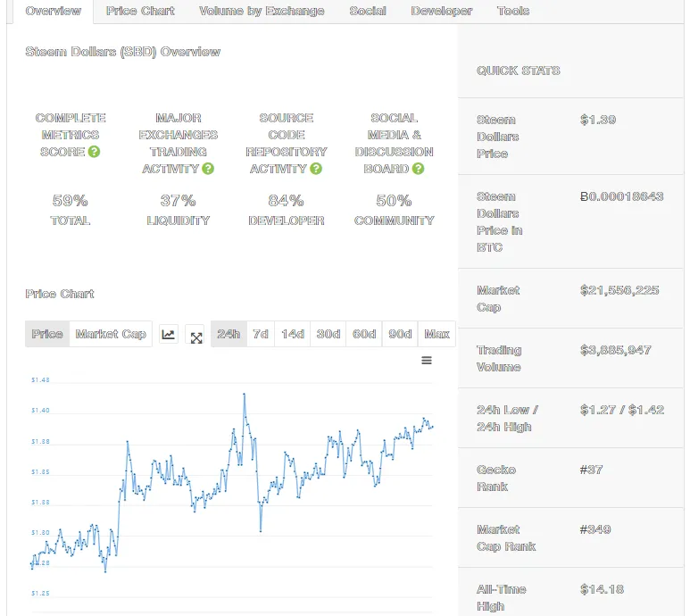Click help icon next to Complete Metrics Score
This screenshot has height=616, width=690.
point(94,152)
